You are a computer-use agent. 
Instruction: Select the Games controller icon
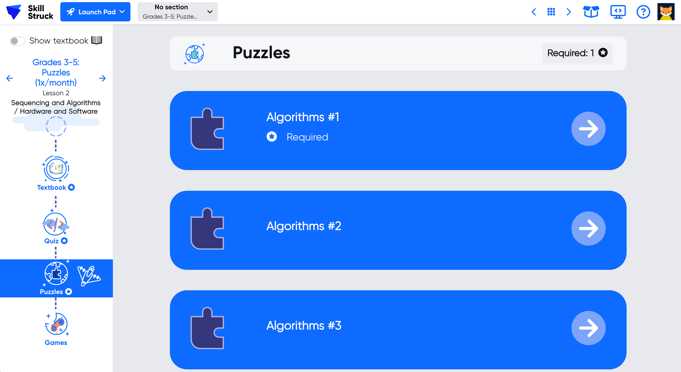[x=56, y=324]
